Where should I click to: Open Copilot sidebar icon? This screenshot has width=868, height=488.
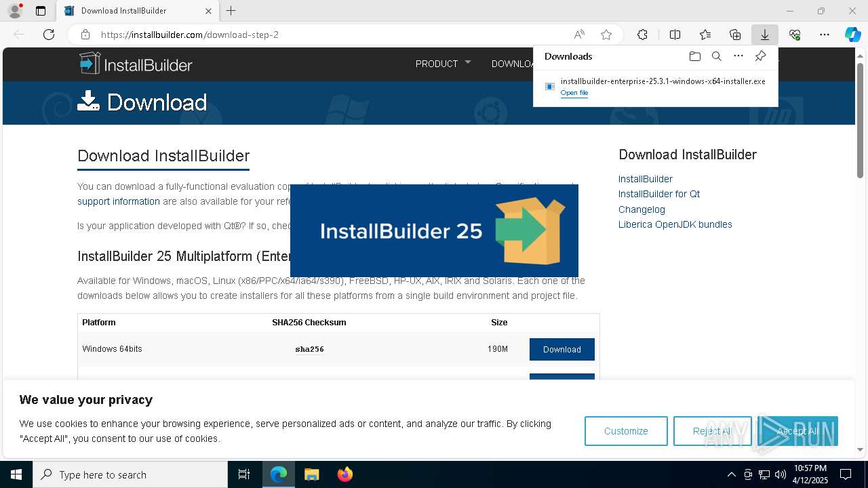point(852,35)
